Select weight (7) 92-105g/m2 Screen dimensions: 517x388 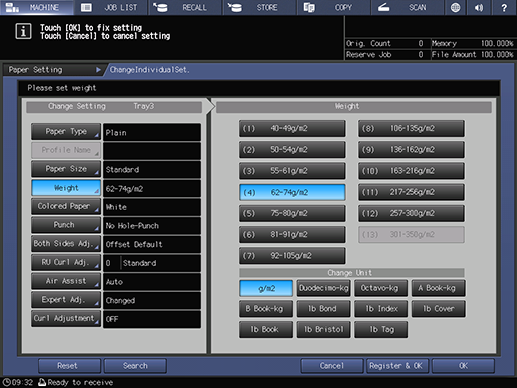click(x=292, y=256)
